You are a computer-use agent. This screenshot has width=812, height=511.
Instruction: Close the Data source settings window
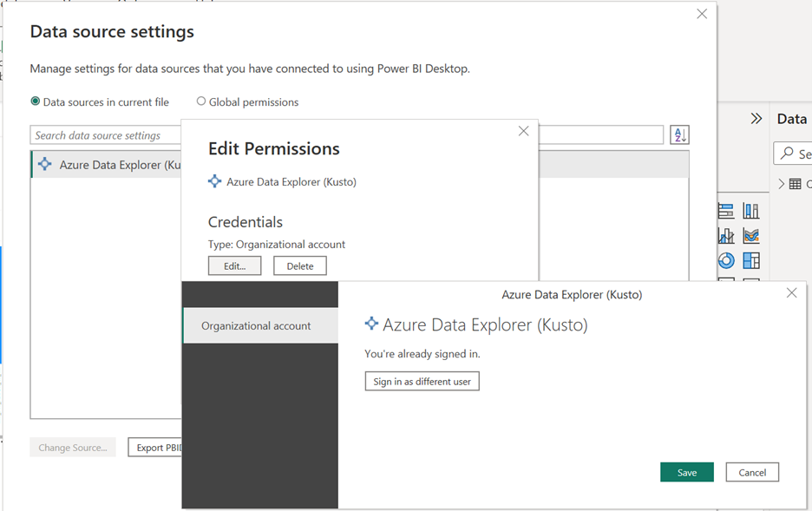tap(702, 14)
